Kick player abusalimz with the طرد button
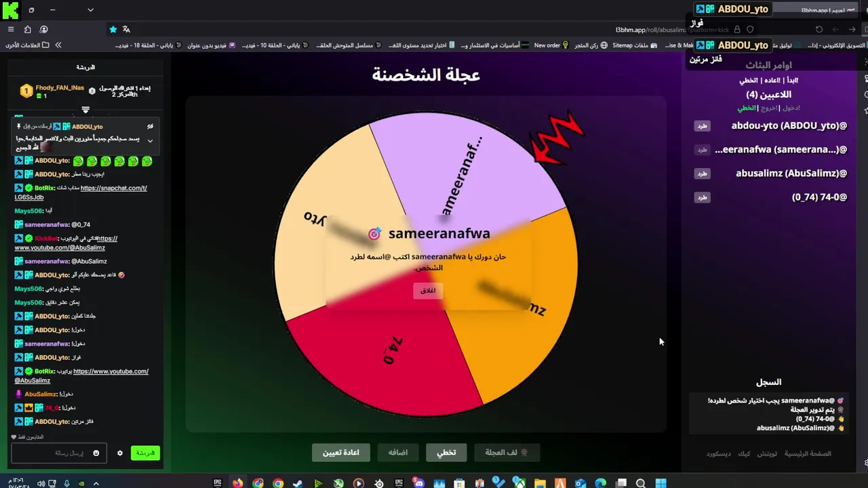The width and height of the screenshot is (868, 488). point(702,173)
